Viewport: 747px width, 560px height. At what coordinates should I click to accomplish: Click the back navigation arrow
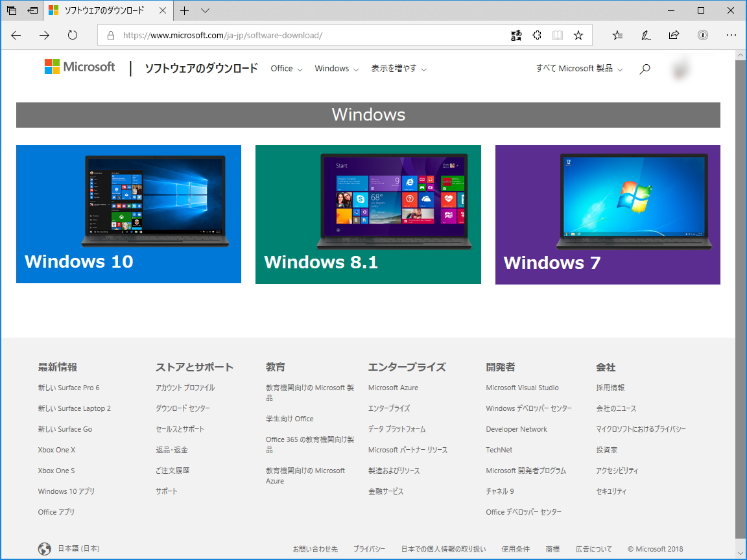[x=16, y=36]
